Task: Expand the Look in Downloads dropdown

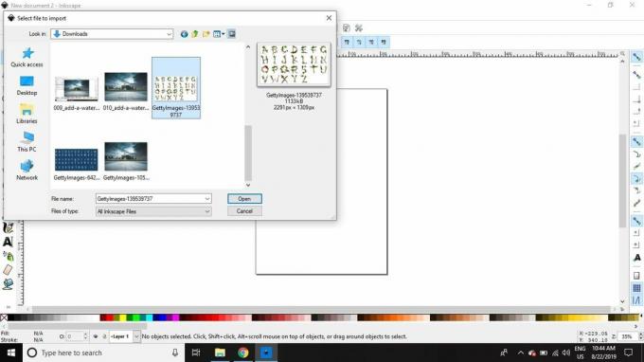Action: tap(169, 34)
